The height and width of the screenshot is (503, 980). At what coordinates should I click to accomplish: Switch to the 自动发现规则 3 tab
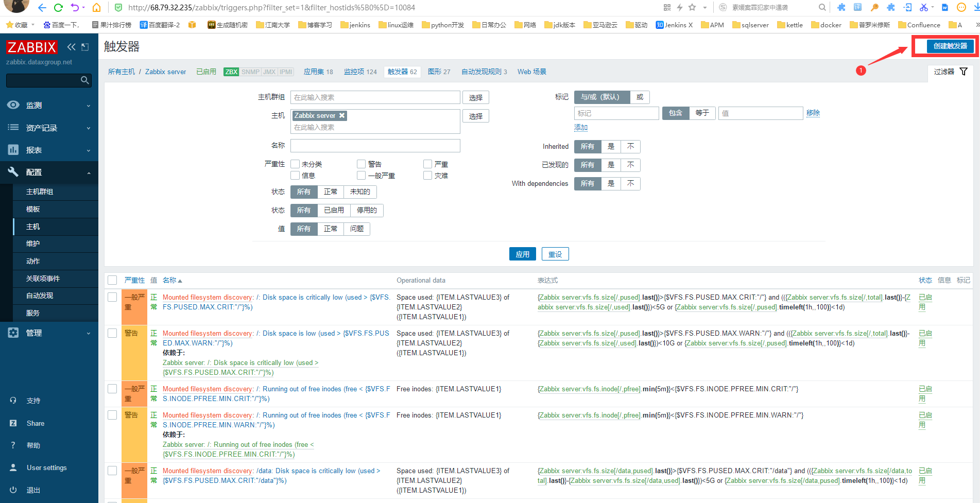484,72
